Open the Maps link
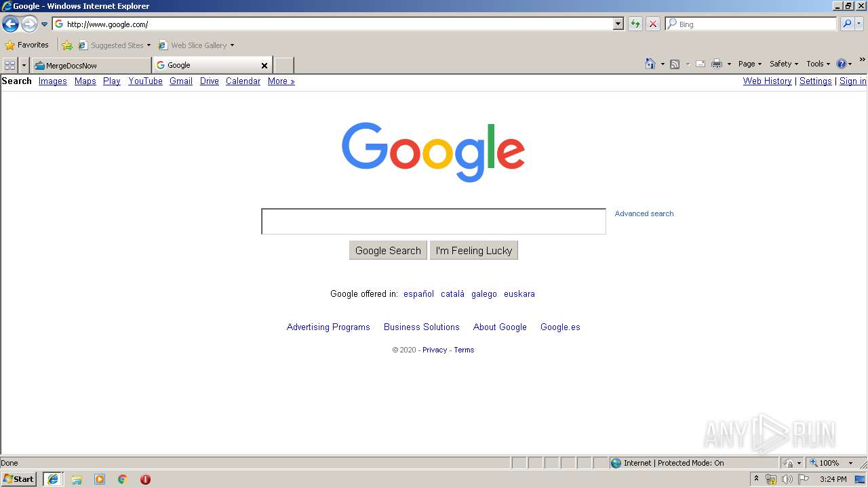Screen dimensions: 868x488 (85, 81)
